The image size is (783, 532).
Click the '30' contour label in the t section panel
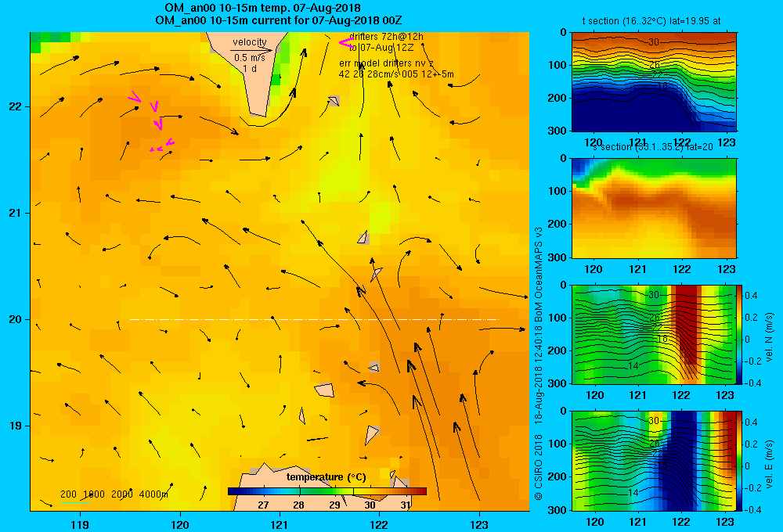click(x=654, y=42)
